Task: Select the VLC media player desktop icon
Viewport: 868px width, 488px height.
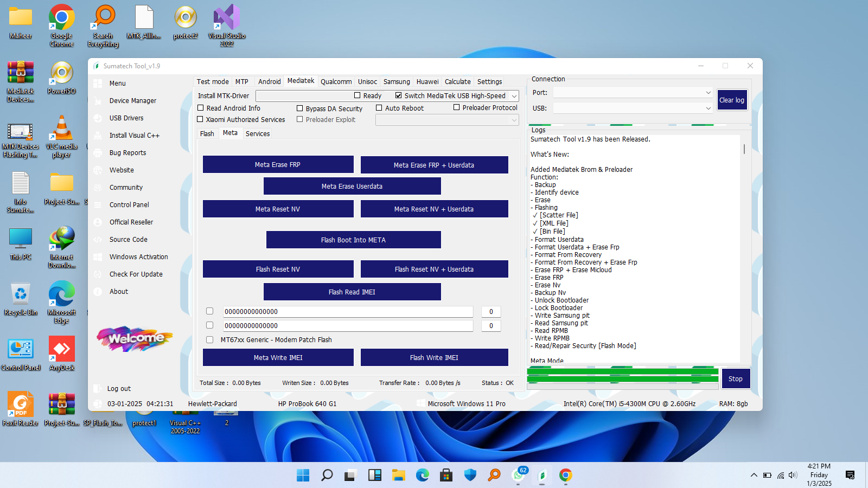Action: pos(62,136)
